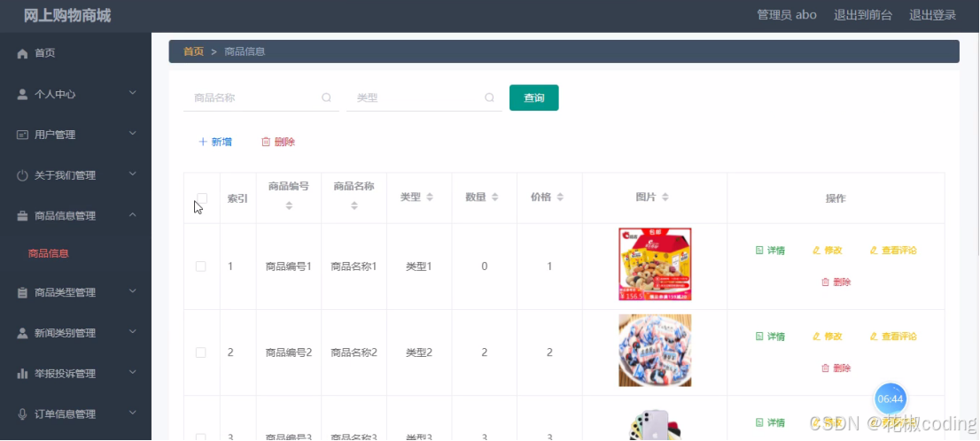Click the trash icon next to 删除 above table
980x441 pixels.
coord(266,142)
